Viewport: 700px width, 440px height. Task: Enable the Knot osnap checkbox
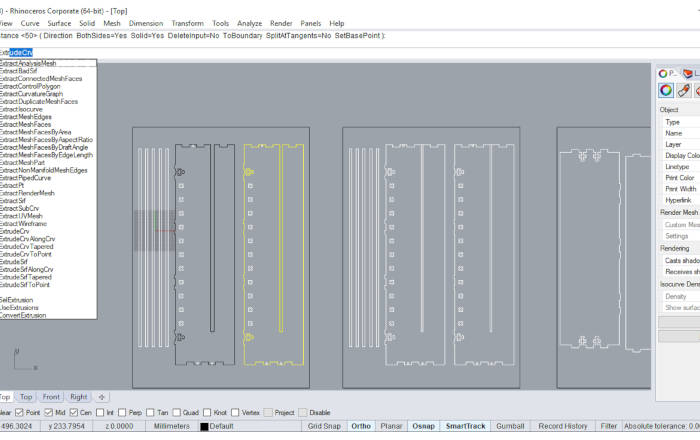(207, 412)
